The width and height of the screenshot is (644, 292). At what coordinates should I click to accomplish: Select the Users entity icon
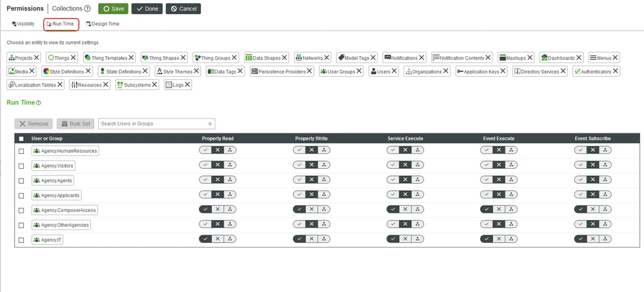coord(373,72)
